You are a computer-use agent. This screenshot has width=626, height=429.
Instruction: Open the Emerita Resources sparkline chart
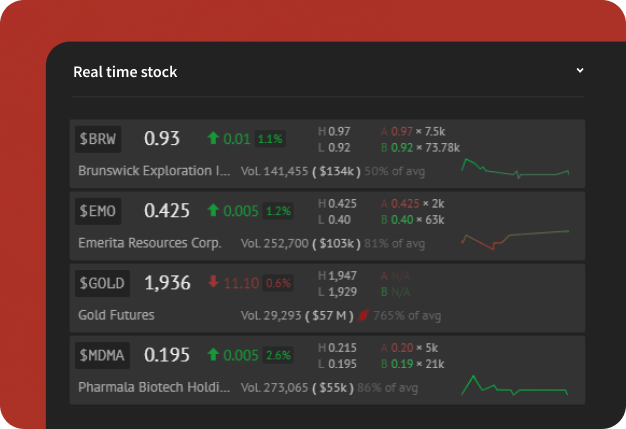515,239
